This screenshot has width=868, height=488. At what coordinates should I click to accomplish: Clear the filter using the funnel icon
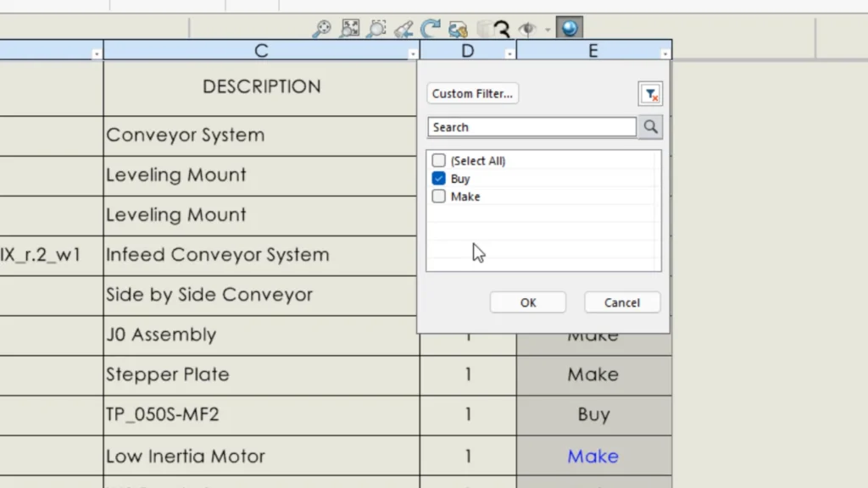650,94
